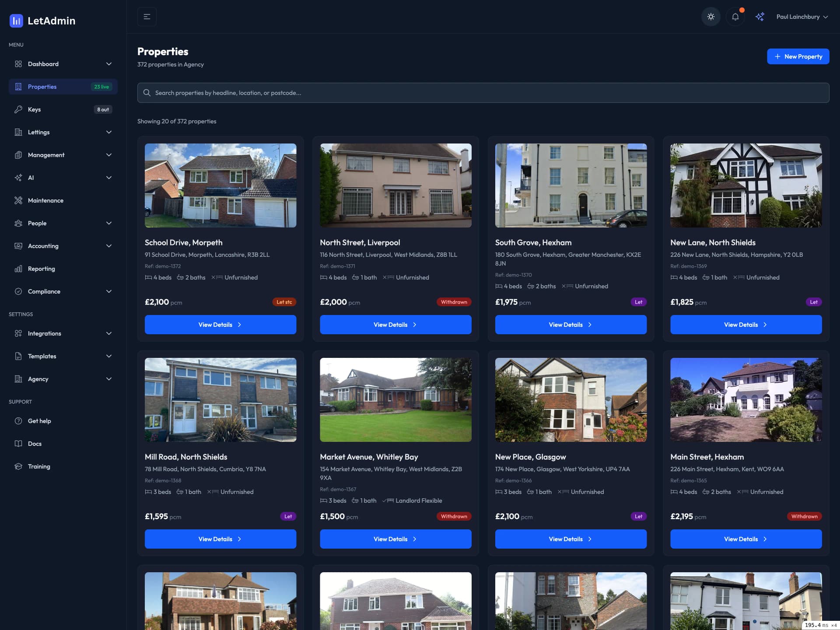Viewport: 840px width, 630px height.
Task: Open the Keys section in the sidebar
Action: [34, 109]
